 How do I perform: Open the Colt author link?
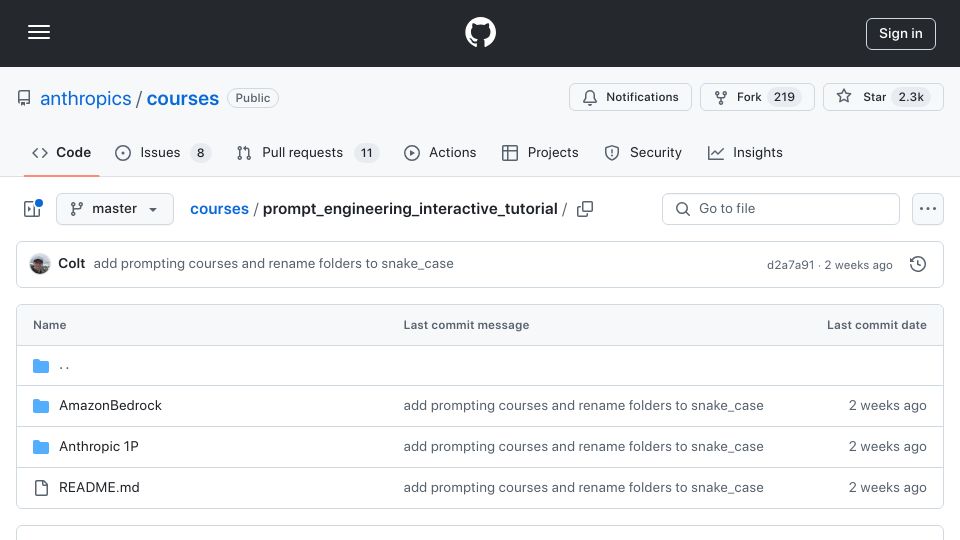tap(72, 263)
